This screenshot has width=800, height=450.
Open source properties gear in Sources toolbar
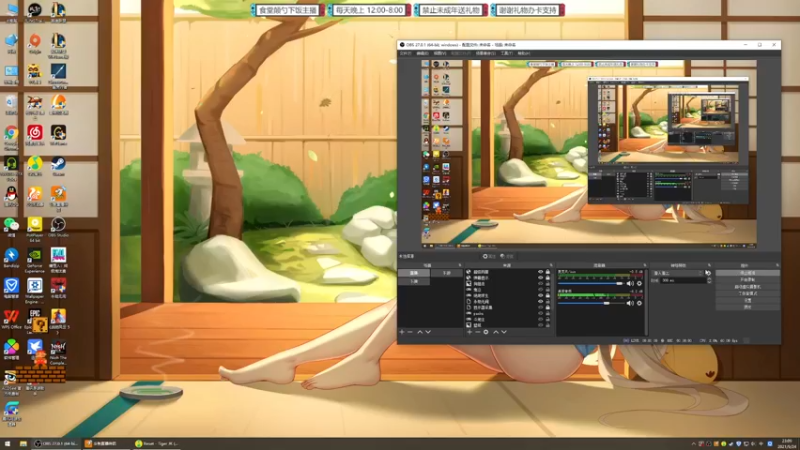point(486,332)
